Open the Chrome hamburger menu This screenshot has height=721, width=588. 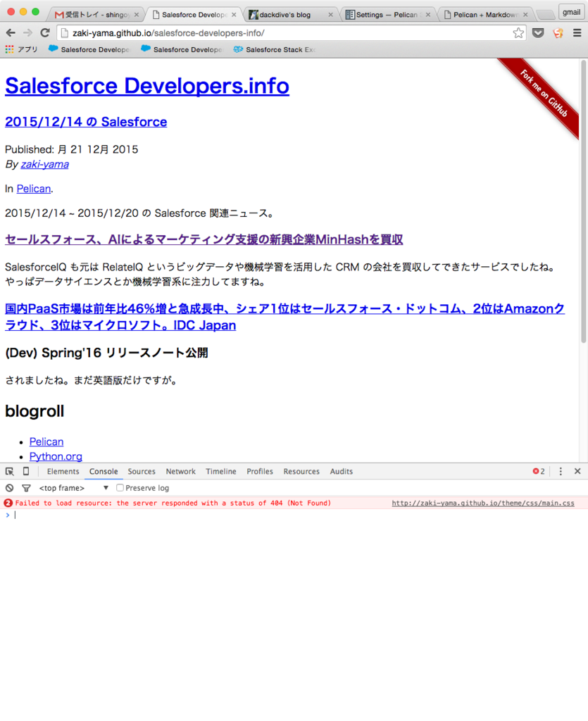(577, 32)
